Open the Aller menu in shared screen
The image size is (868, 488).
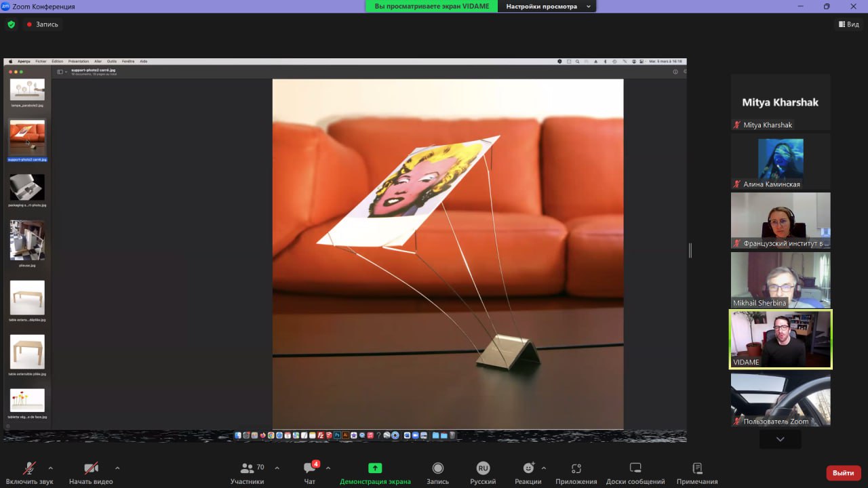(x=98, y=61)
